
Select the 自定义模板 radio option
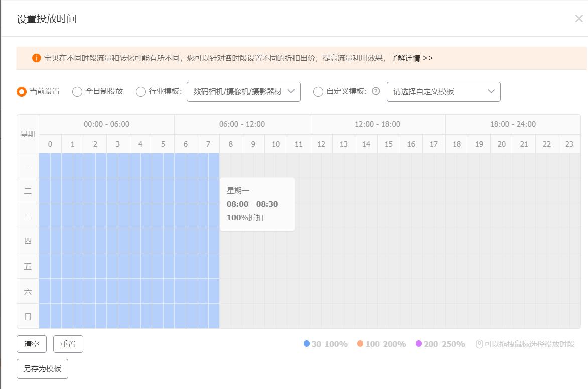click(x=318, y=92)
